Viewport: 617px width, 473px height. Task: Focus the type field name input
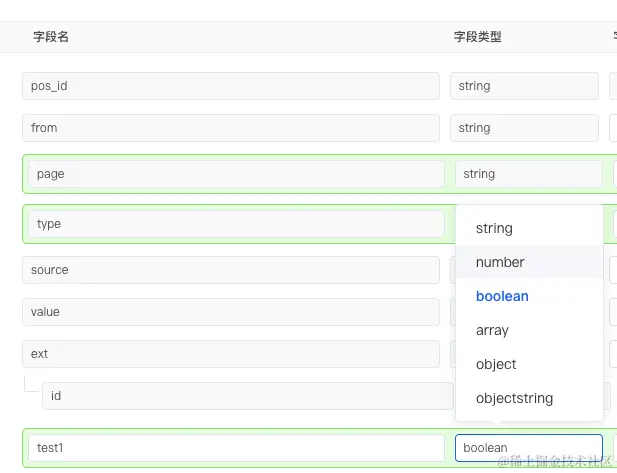(236, 224)
